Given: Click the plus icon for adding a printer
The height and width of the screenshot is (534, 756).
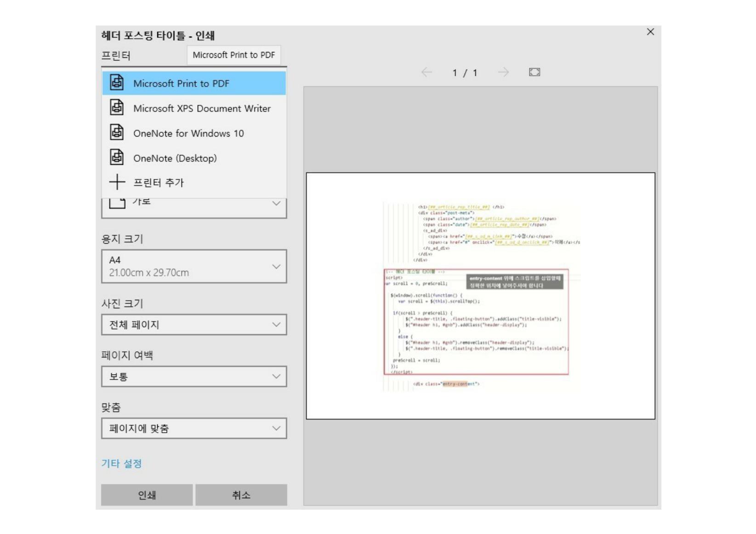Looking at the screenshot, I should (117, 182).
